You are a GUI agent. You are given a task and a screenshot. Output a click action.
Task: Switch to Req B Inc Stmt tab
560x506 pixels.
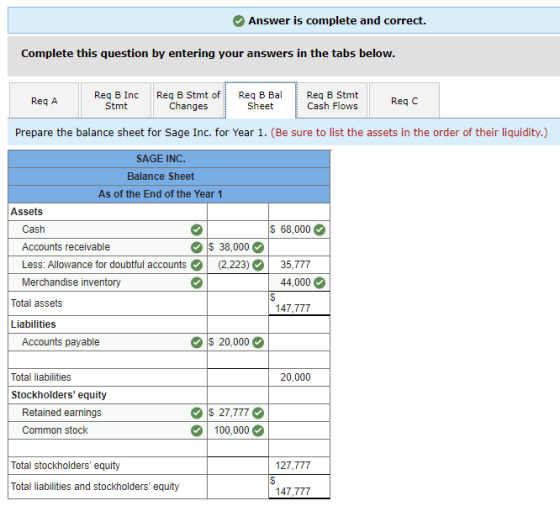pyautogui.click(x=116, y=101)
